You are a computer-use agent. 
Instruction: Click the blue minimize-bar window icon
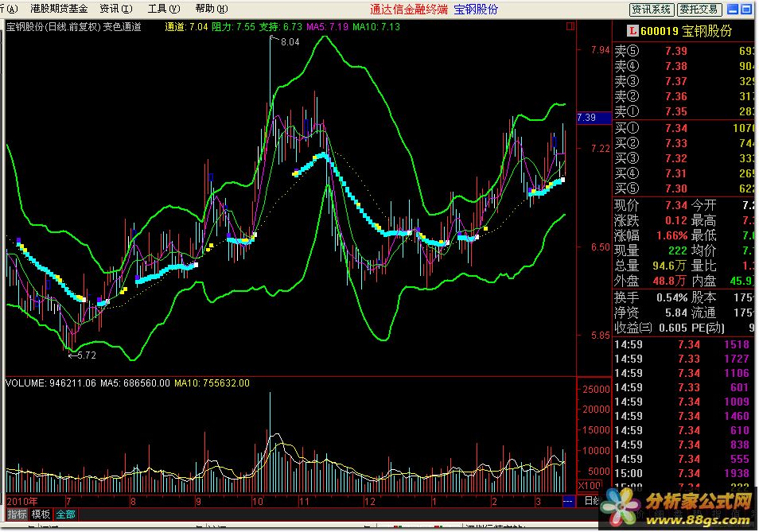point(733,10)
